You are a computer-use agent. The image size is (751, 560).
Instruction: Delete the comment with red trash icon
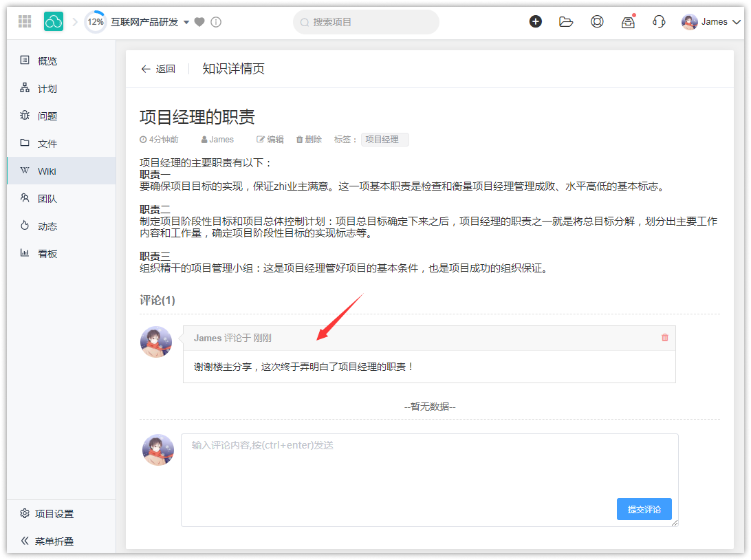pos(664,338)
